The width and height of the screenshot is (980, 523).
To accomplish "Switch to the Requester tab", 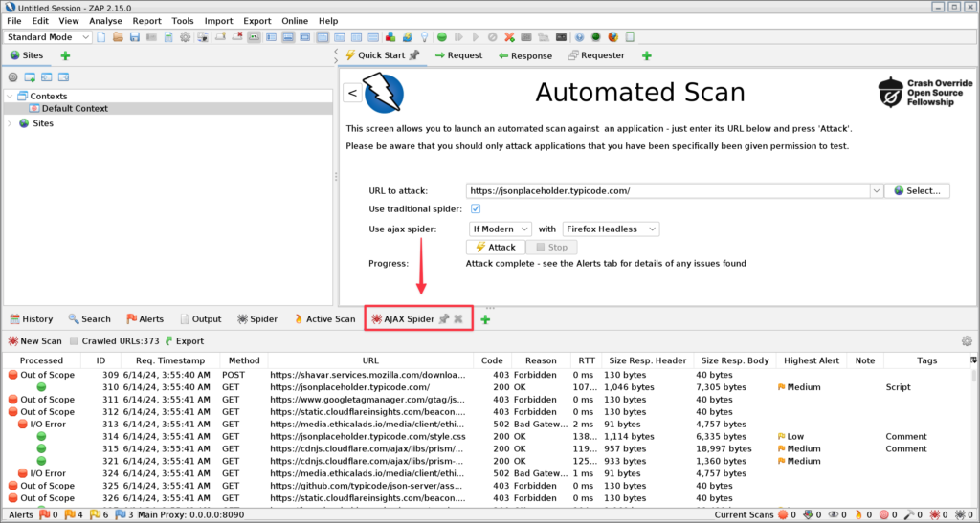I will click(596, 55).
